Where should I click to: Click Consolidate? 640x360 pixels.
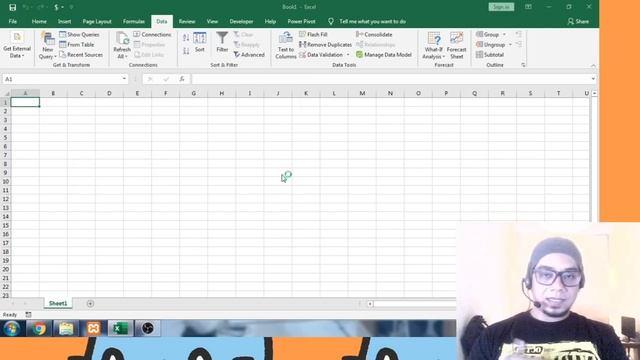click(x=374, y=35)
